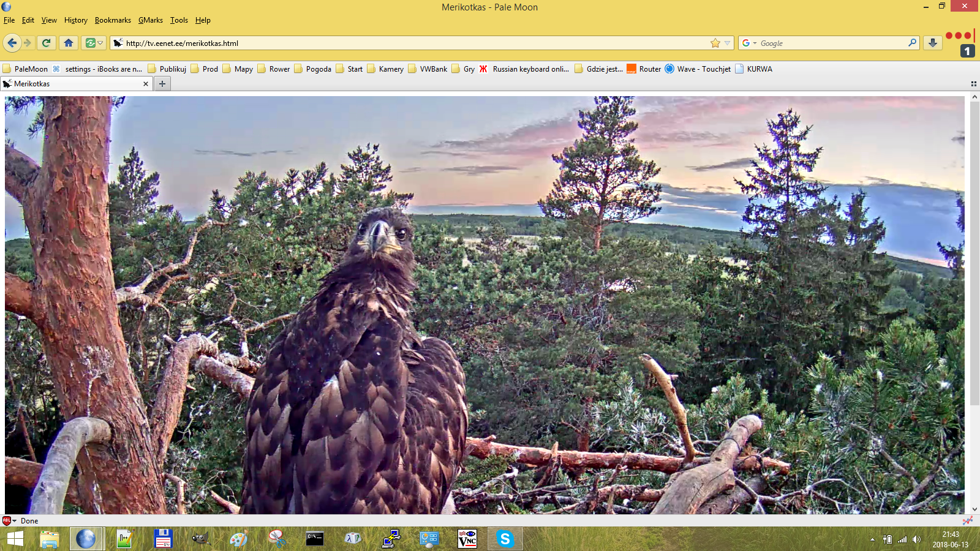Open the command prompt taskbar icon
Image resolution: width=980 pixels, height=551 pixels.
(x=315, y=539)
